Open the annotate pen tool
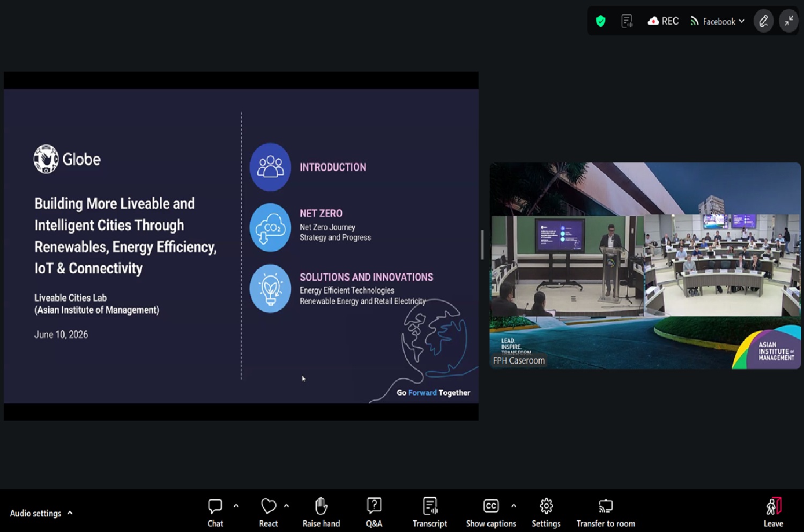This screenshot has width=804, height=532. [x=764, y=21]
